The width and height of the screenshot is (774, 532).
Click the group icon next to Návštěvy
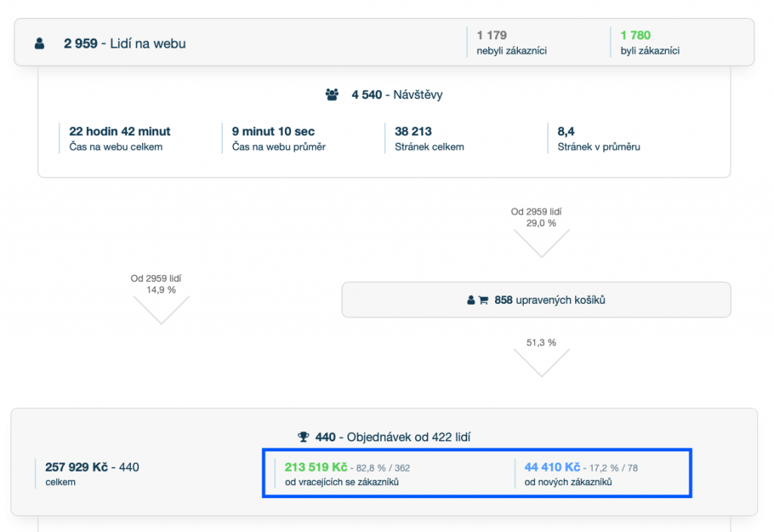pyautogui.click(x=332, y=95)
